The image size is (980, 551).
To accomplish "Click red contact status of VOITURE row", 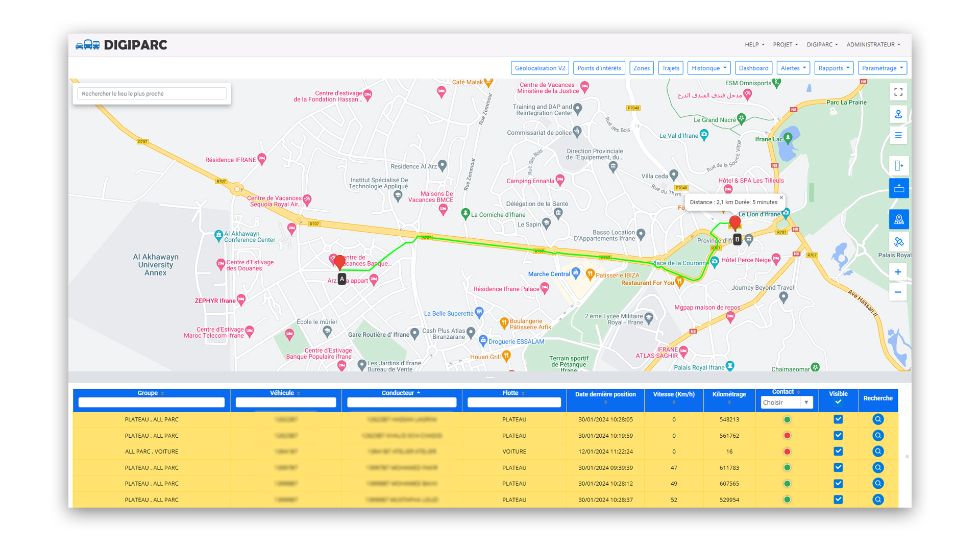I will [787, 452].
